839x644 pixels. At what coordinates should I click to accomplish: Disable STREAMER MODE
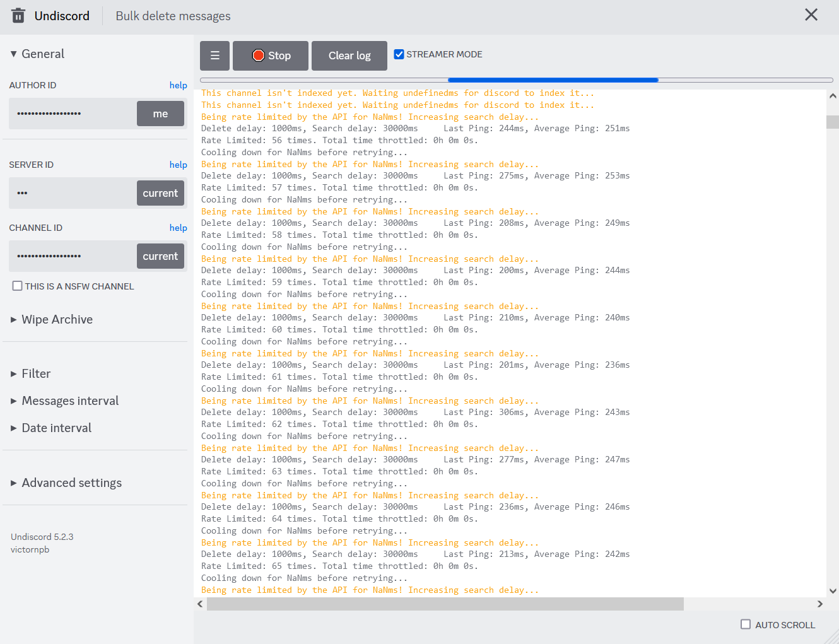point(399,54)
